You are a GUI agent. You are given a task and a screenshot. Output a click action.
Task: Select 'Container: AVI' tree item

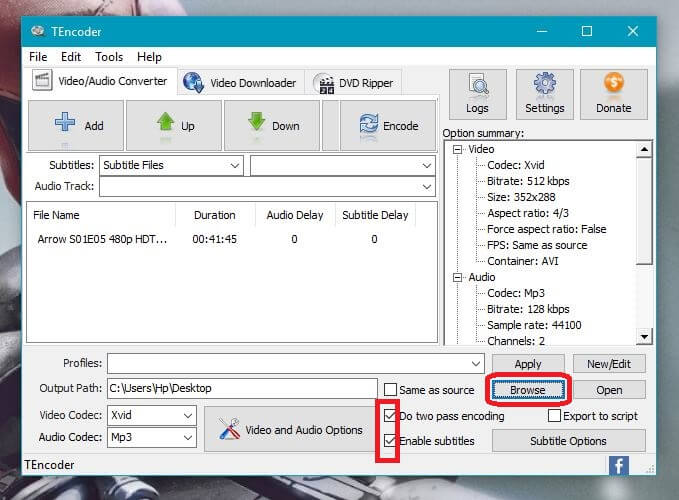[523, 261]
